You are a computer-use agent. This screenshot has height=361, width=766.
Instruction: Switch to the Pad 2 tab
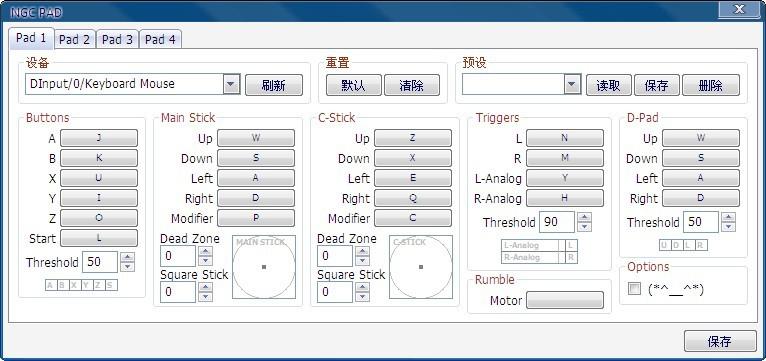coord(75,40)
